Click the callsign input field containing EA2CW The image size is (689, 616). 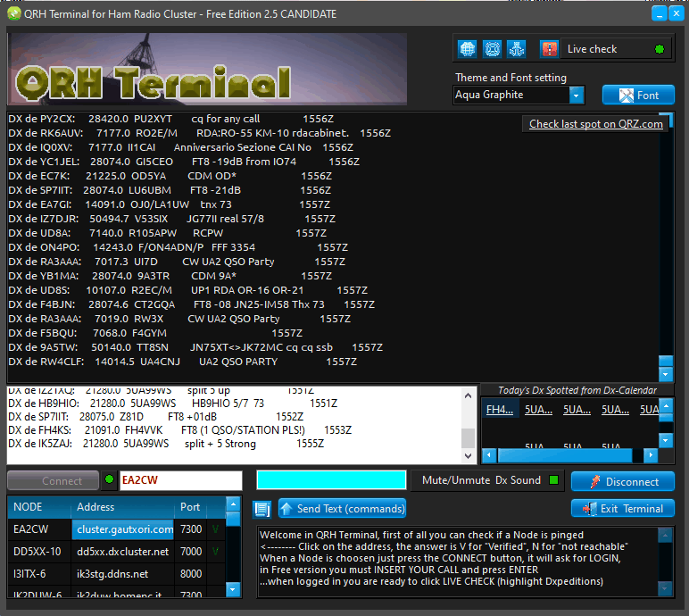(180, 480)
